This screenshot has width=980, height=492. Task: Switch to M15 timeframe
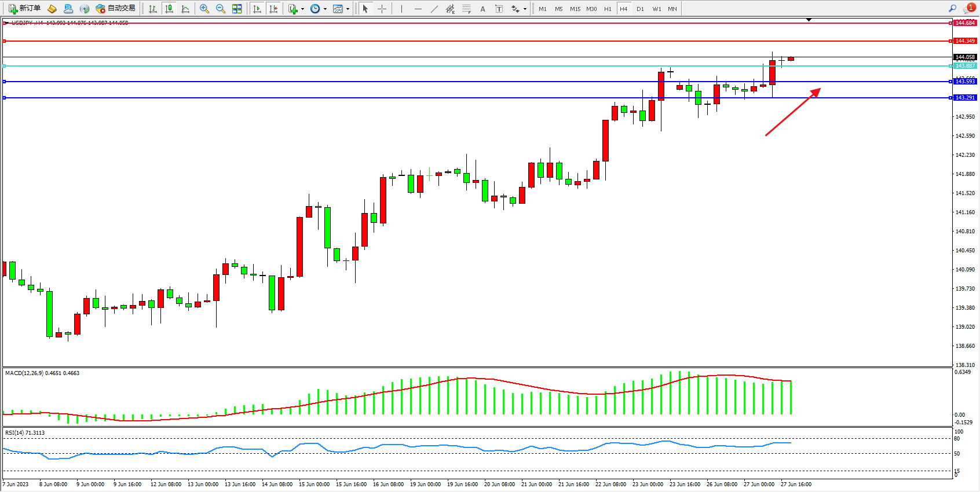(575, 9)
